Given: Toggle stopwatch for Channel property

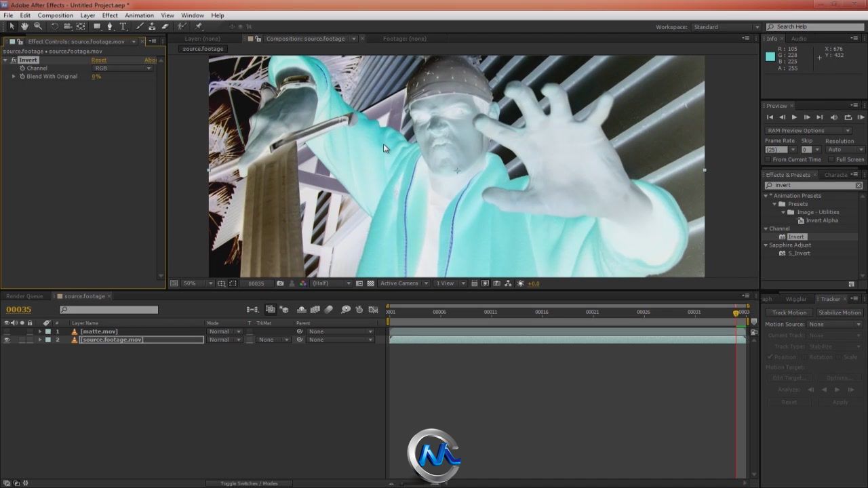Looking at the screenshot, I should click(22, 68).
